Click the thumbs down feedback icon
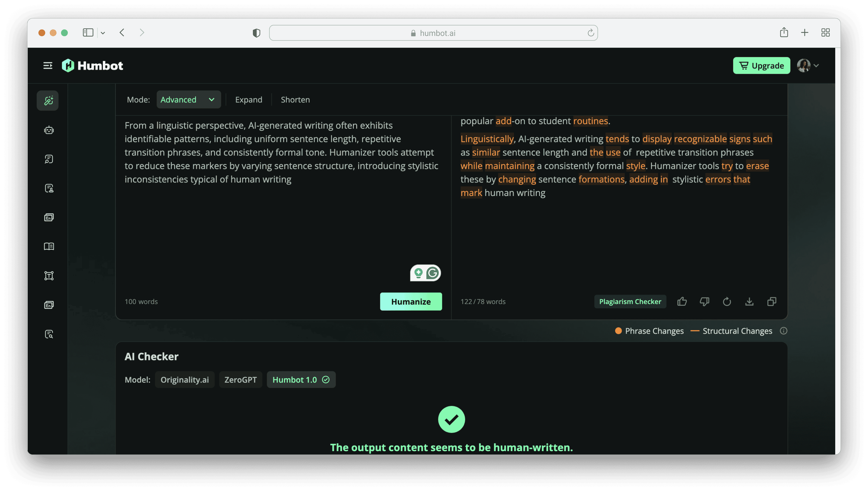The width and height of the screenshot is (868, 491). pyautogui.click(x=704, y=302)
